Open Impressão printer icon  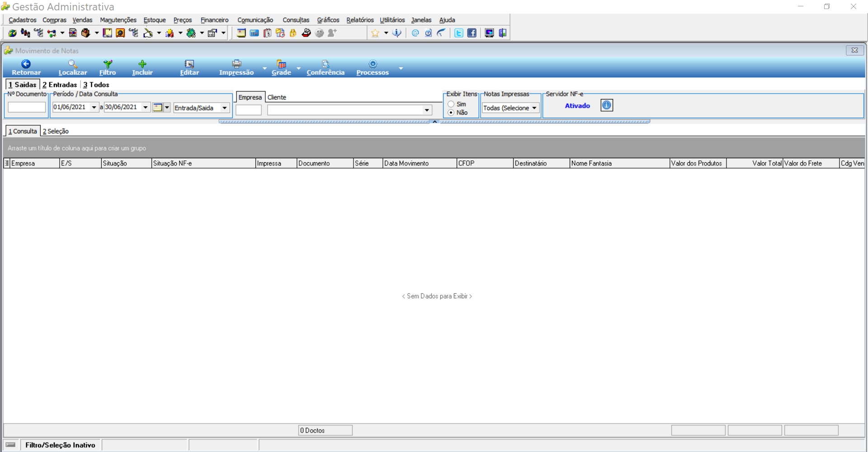236,64
